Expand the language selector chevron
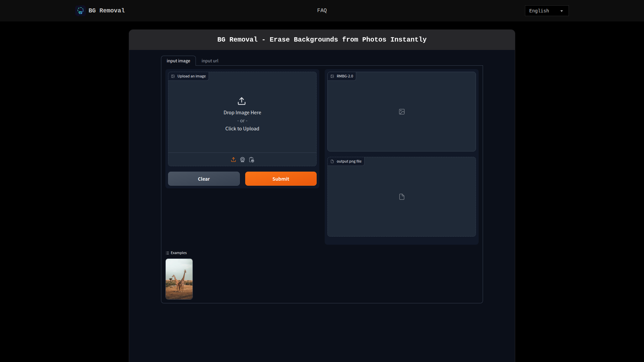The image size is (644, 362). [561, 10]
